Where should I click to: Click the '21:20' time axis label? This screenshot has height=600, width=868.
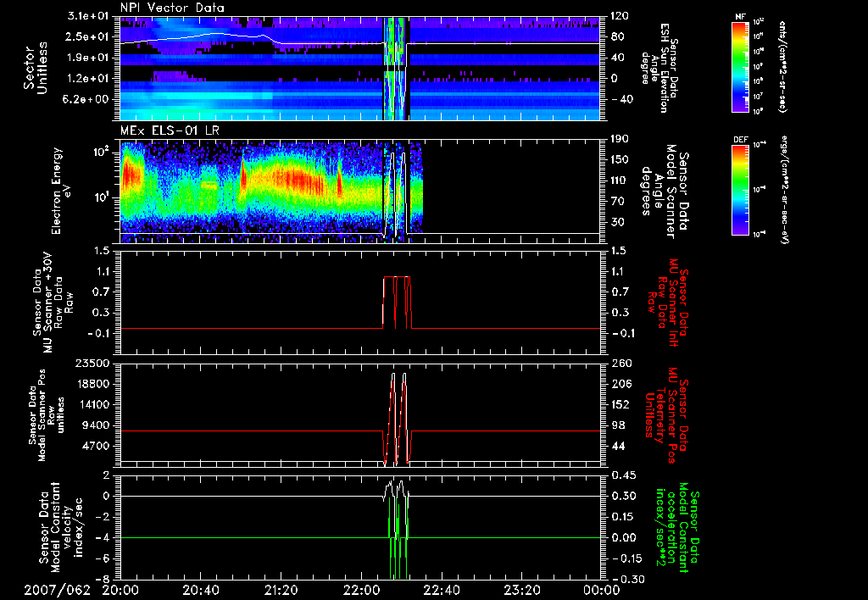click(x=281, y=590)
